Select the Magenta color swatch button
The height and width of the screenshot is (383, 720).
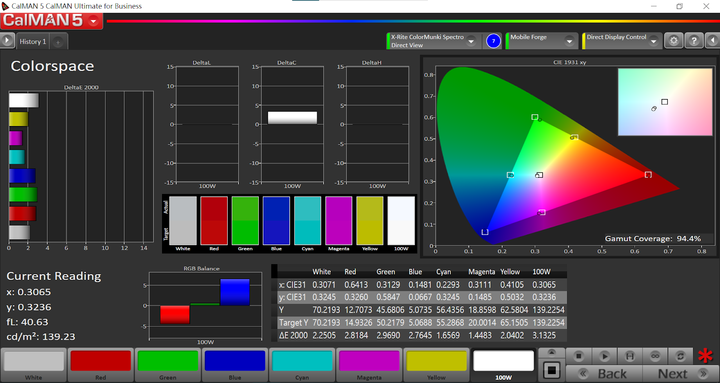tap(369, 365)
